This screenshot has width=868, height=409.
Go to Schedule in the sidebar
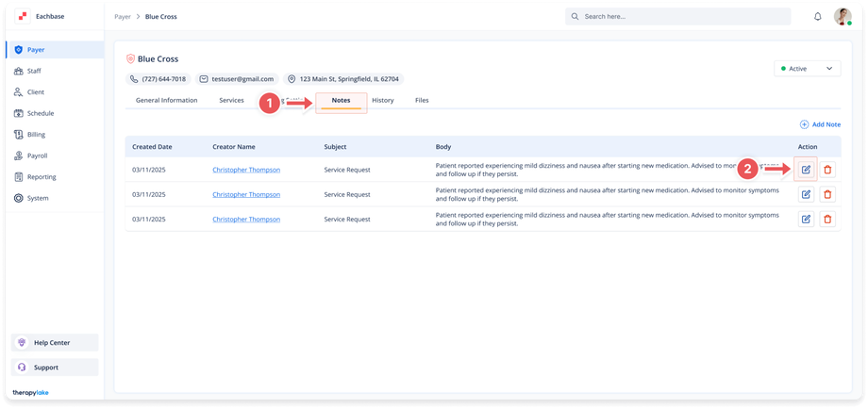coord(41,113)
